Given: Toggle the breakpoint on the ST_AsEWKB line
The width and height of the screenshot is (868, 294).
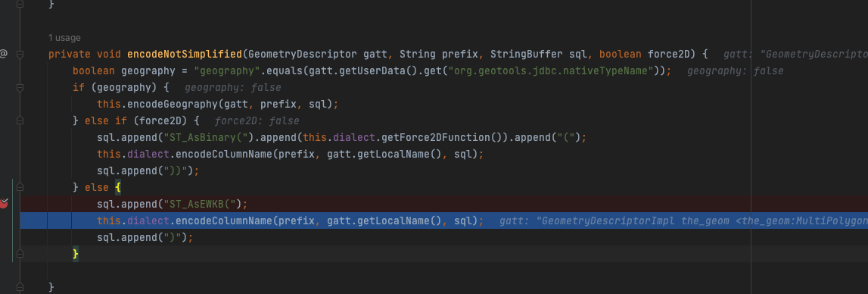Looking at the screenshot, I should [4, 204].
